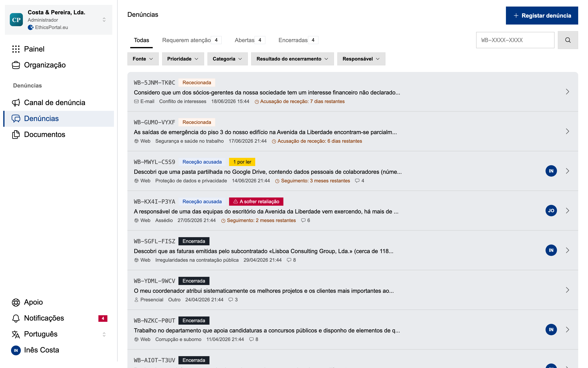Open report ID WB-AIOT-T3UV
588x368 pixels.
click(154, 360)
